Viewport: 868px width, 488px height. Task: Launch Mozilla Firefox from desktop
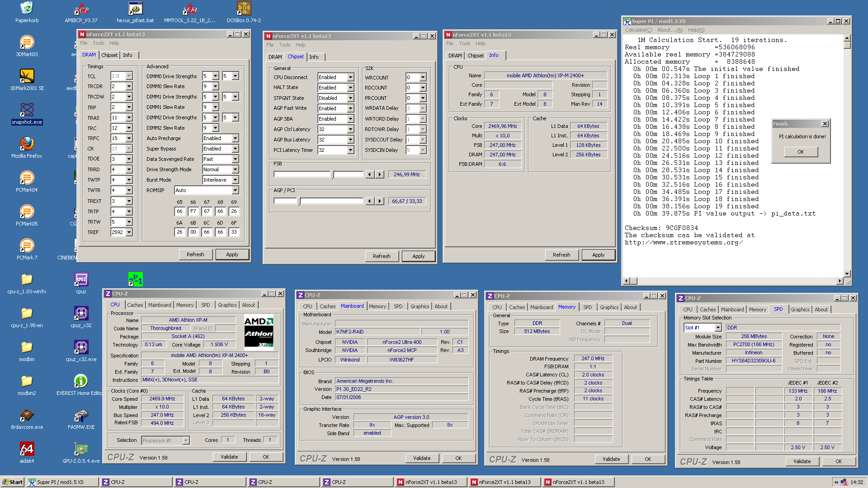27,148
